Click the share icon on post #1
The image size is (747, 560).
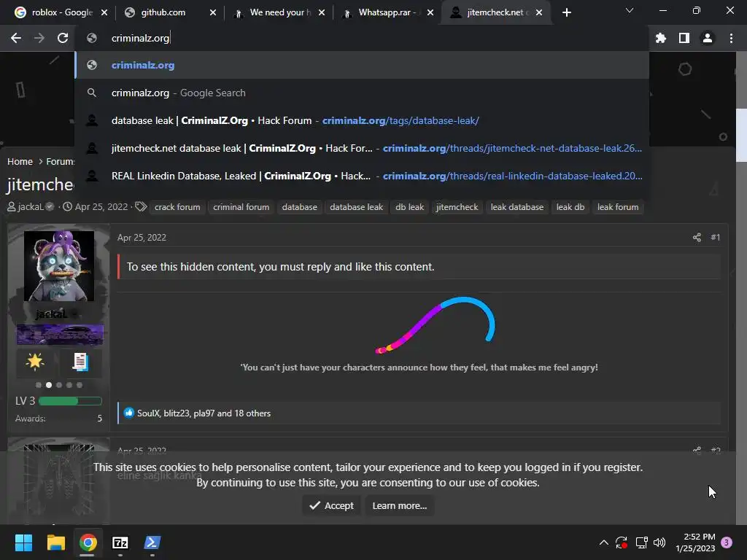click(x=697, y=237)
